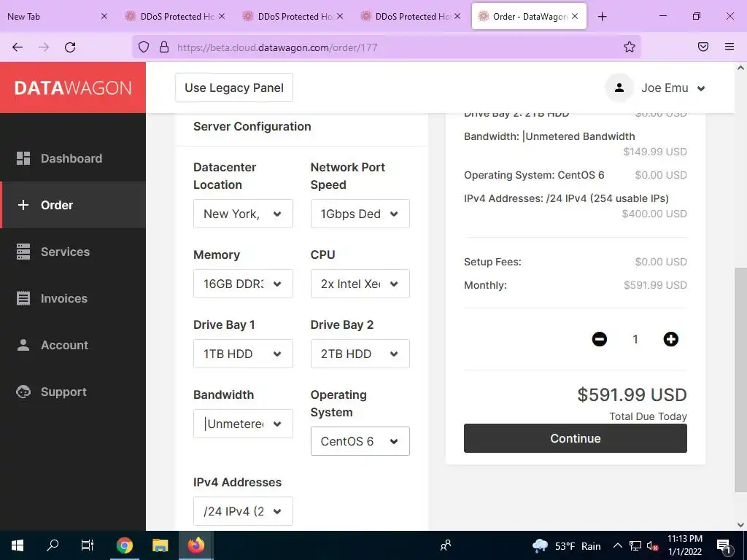Open the Memory dropdown
Viewport: 747px width, 560px height.
(x=243, y=284)
